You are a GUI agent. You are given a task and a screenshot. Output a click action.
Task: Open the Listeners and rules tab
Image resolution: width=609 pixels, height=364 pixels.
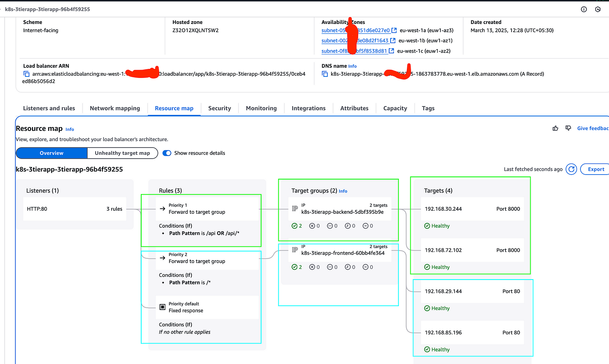(49, 108)
